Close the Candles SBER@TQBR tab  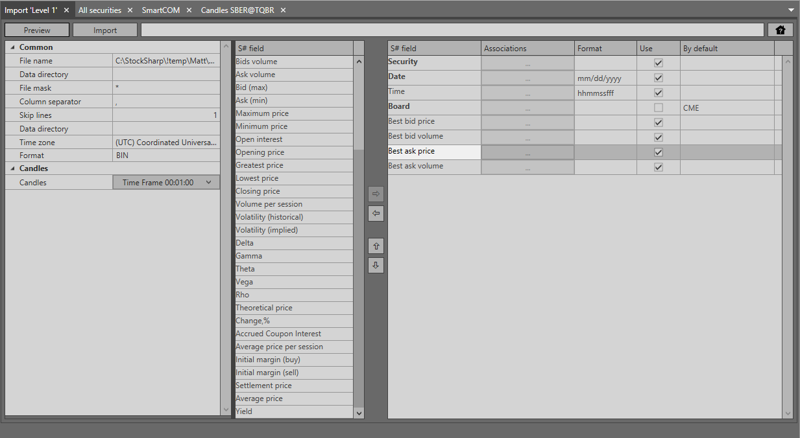[283, 10]
